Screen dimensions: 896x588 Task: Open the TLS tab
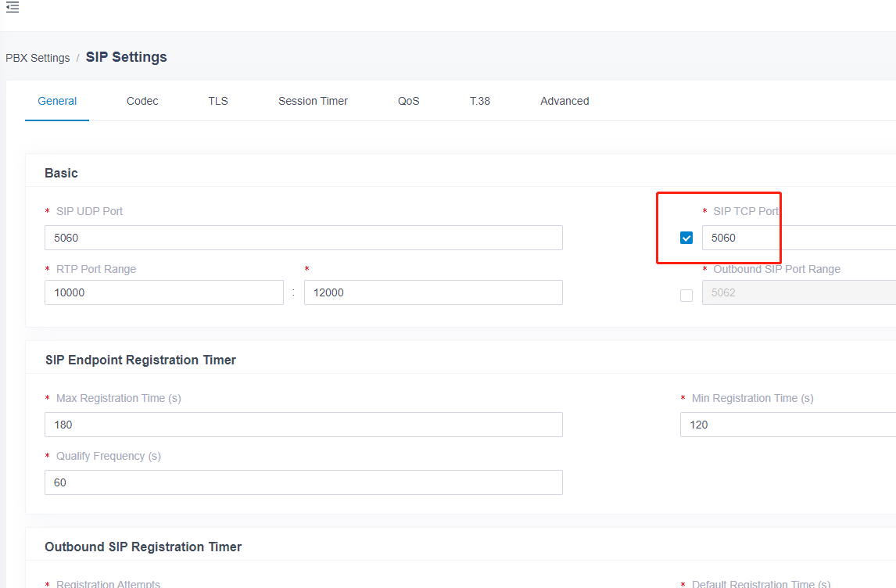click(218, 101)
